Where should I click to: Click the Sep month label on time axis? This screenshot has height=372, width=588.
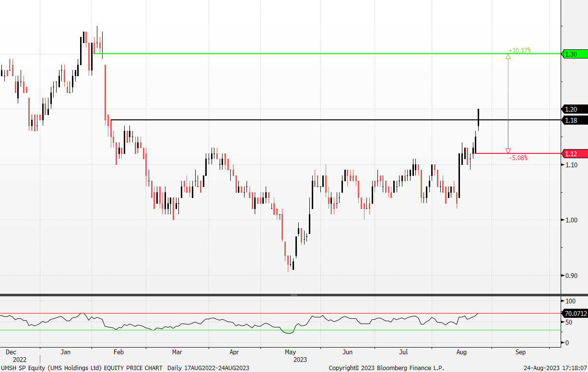(520, 352)
